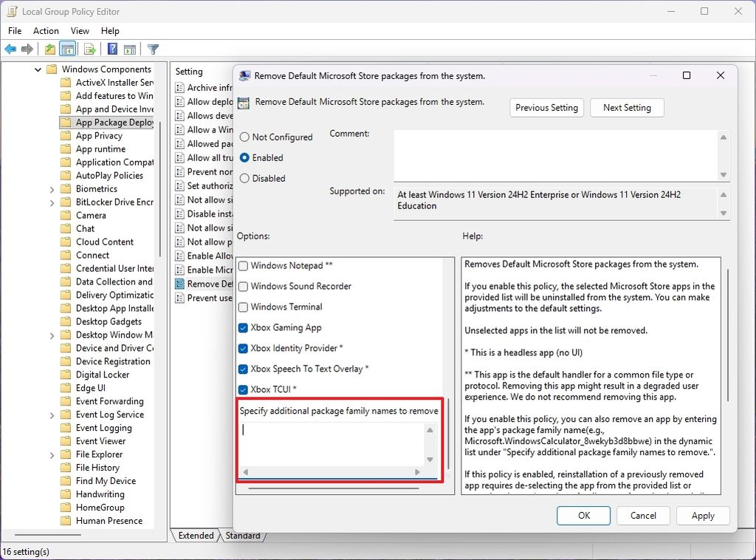Toggle the Show/Hide Console Tree icon
The width and height of the screenshot is (756, 560).
pos(68,49)
